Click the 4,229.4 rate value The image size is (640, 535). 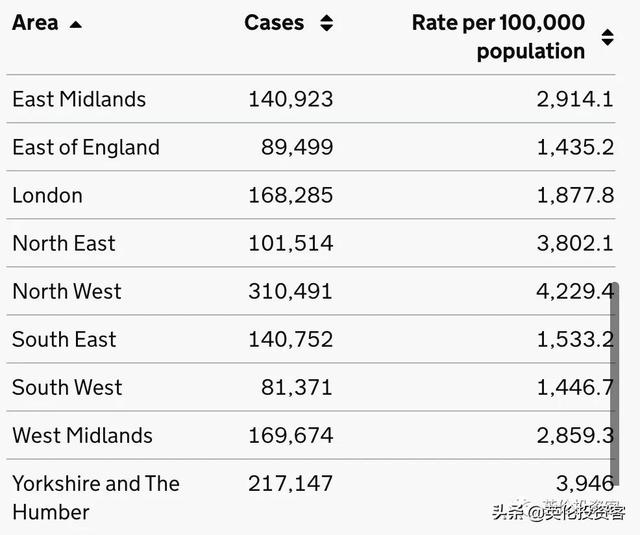tap(575, 291)
